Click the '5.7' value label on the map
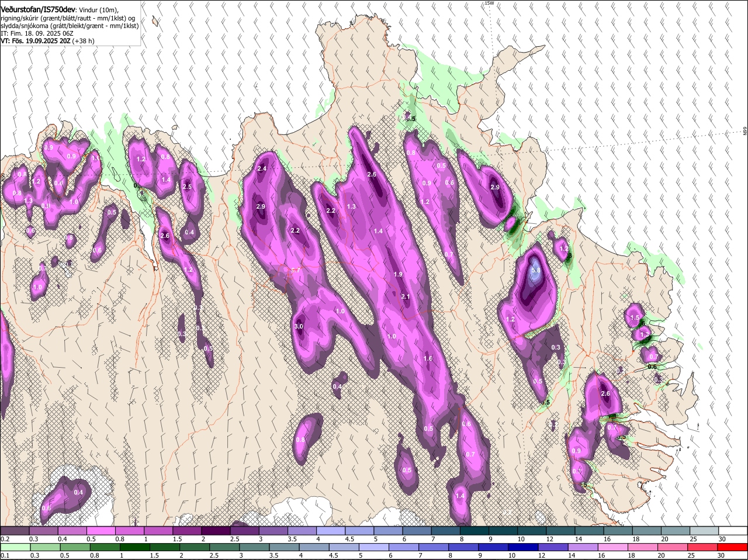This screenshot has height=560, width=748. [295, 270]
